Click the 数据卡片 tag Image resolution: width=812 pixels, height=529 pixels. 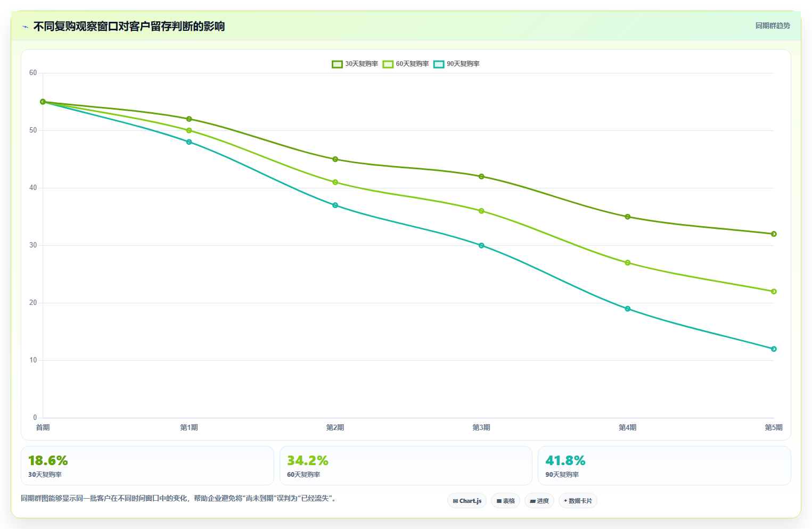click(578, 501)
